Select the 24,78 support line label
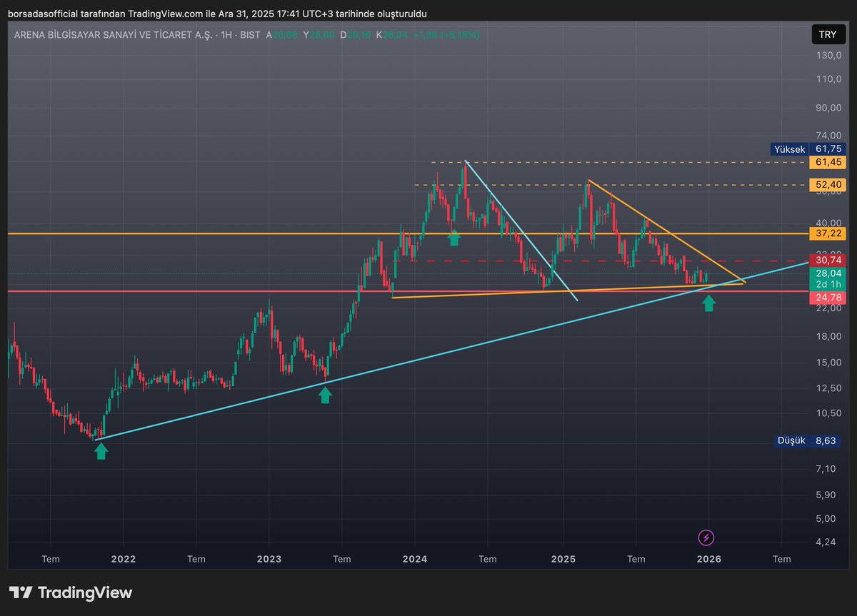This screenshot has width=857, height=616. click(x=828, y=296)
